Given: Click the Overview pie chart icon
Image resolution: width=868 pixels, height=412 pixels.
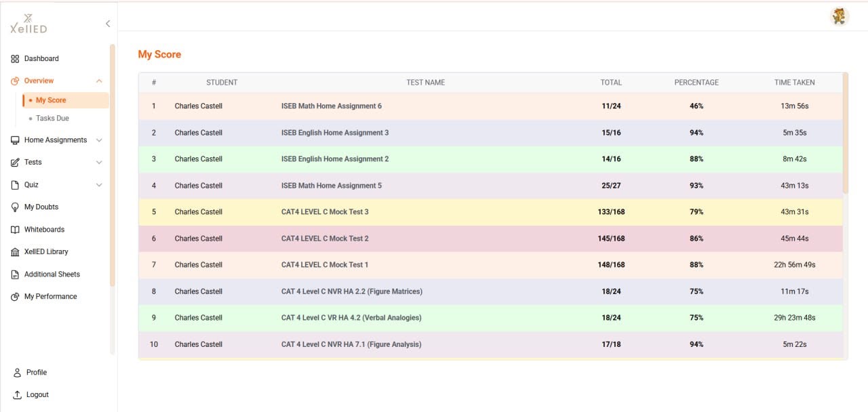Looking at the screenshot, I should coord(15,81).
